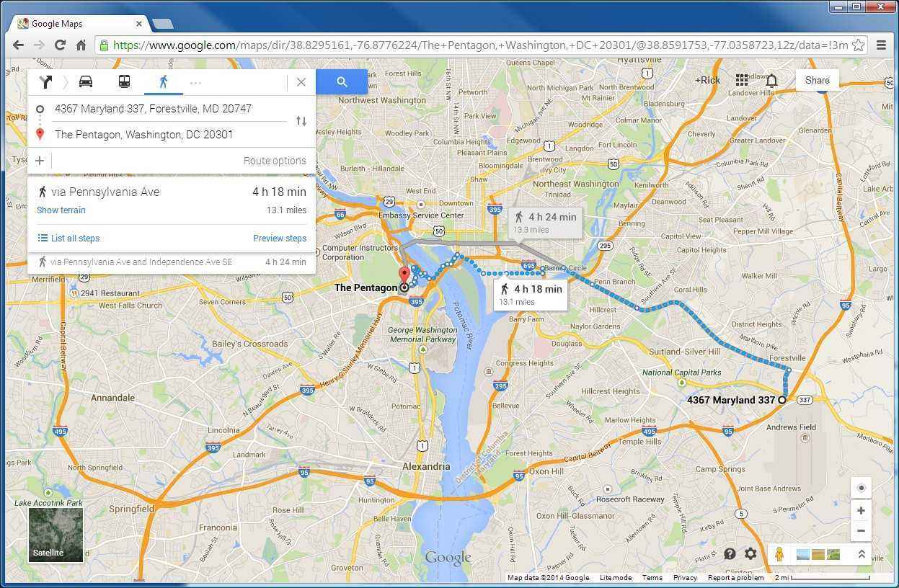Switch to Lite mode

click(615, 578)
